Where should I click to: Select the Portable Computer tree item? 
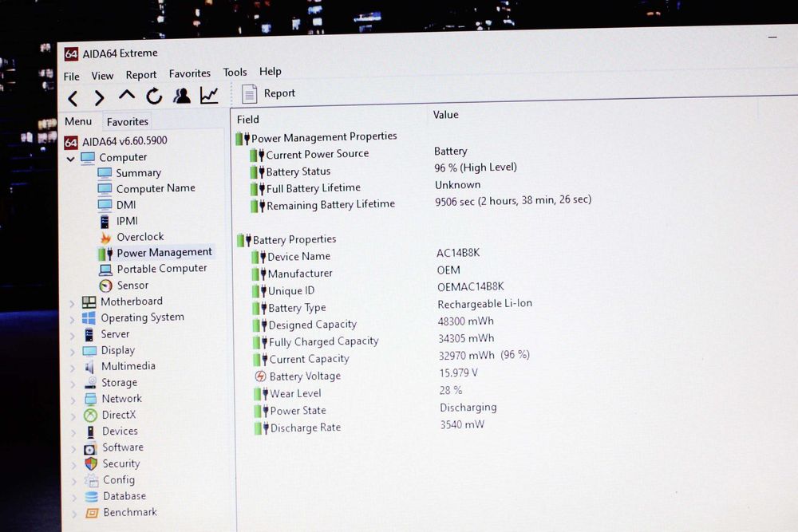tap(162, 269)
